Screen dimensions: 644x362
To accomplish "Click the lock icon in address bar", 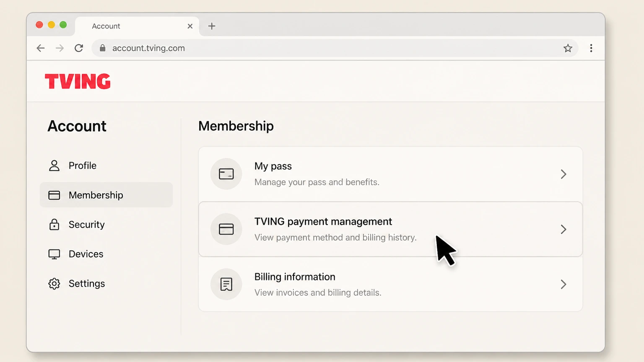I will (x=102, y=48).
